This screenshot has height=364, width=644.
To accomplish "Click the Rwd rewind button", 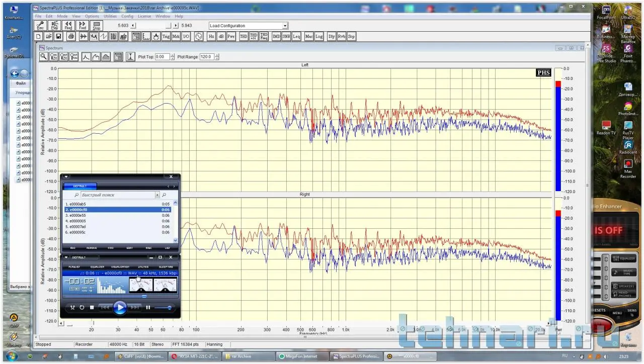I will pos(68,26).
